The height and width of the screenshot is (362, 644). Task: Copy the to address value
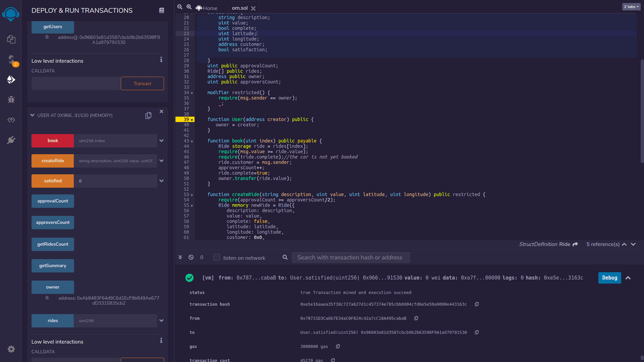tap(477, 333)
